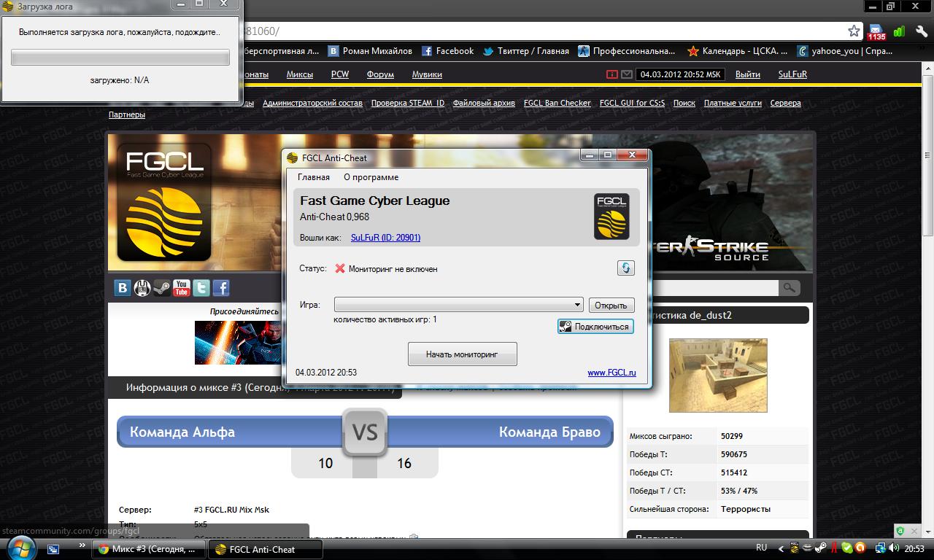This screenshot has height=560, width=934.
Task: Open the messages envelope icon on site
Action: click(627, 74)
